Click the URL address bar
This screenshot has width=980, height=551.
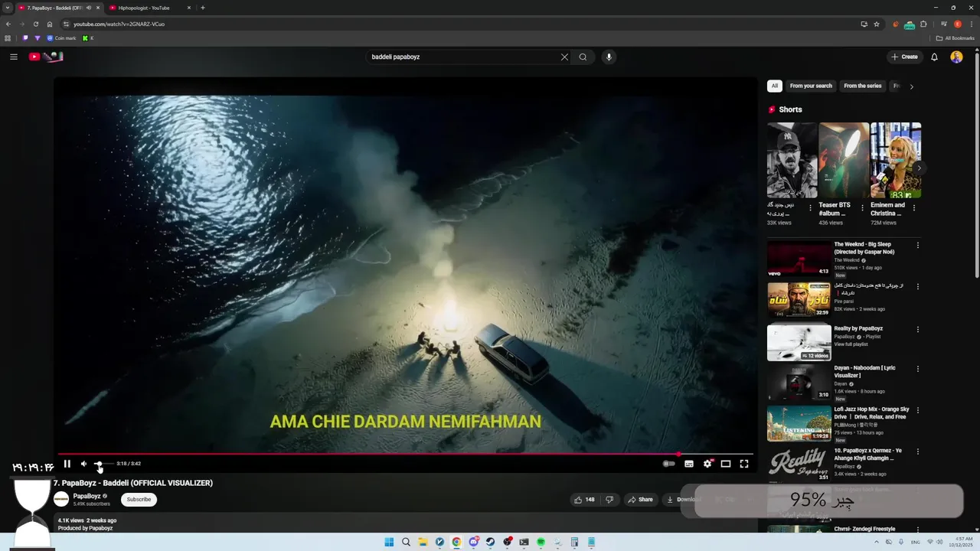click(x=459, y=24)
